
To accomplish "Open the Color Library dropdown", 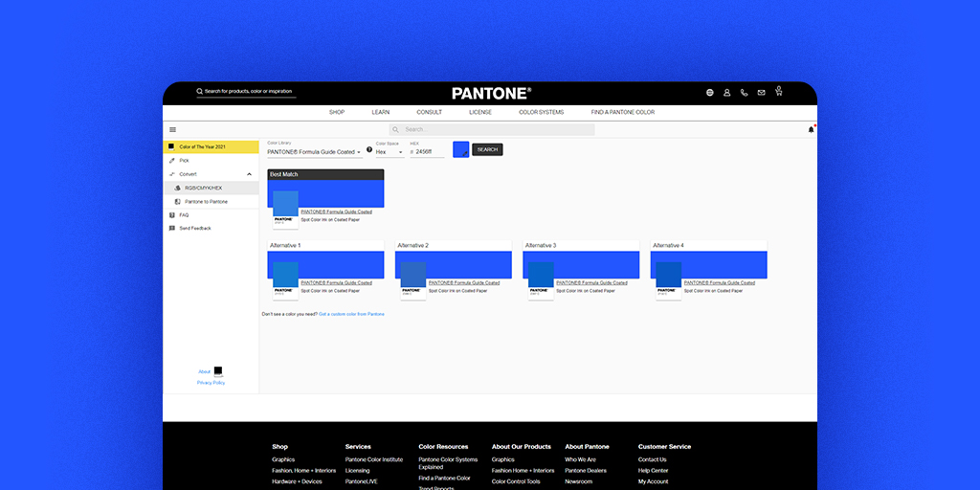I will click(x=314, y=152).
